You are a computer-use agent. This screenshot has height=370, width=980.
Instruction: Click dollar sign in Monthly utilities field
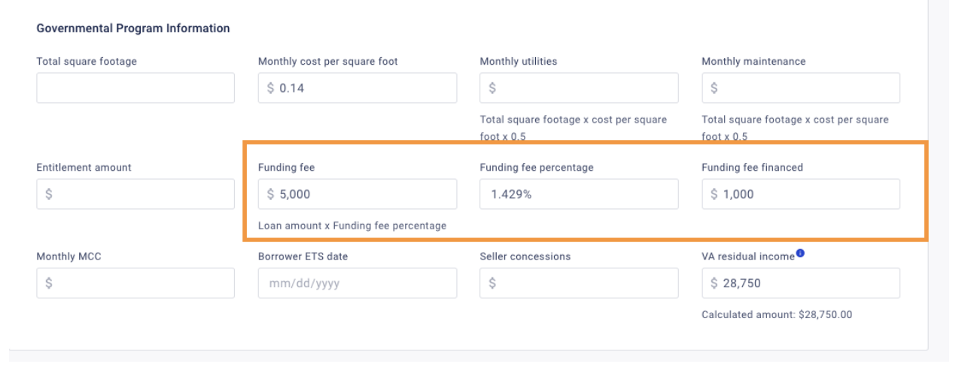coord(492,88)
